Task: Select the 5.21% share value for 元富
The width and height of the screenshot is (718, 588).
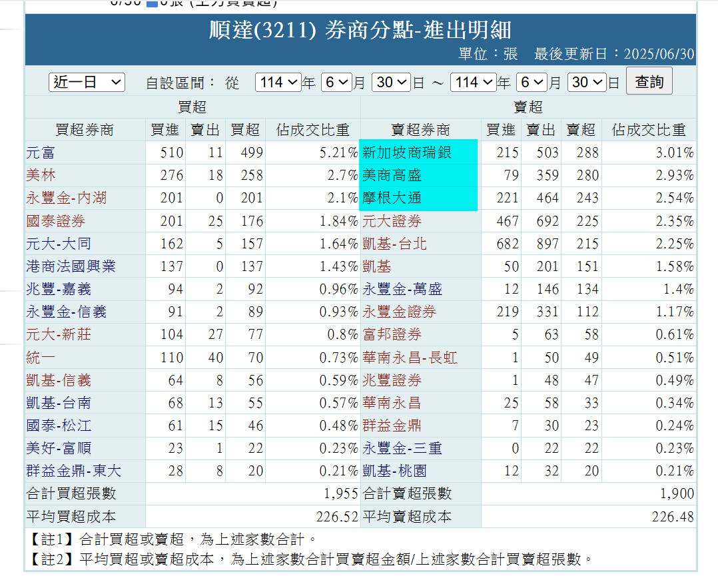Action: 338,152
